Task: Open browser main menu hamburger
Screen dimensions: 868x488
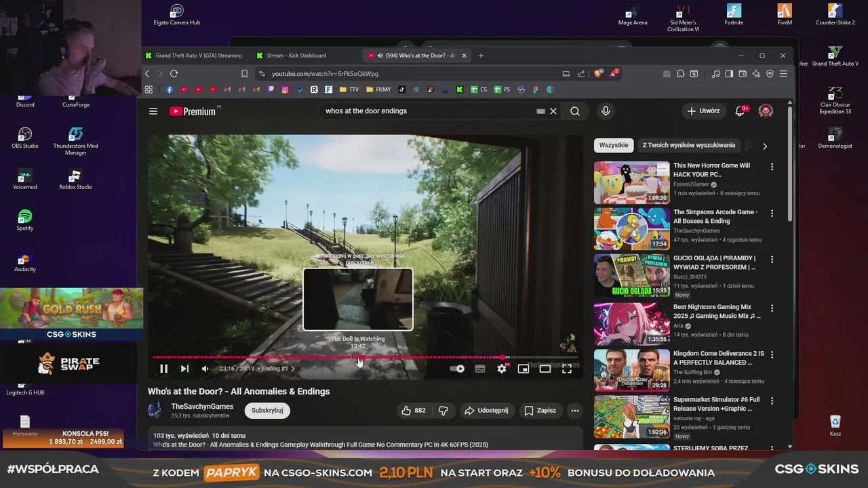Action: tap(783, 73)
